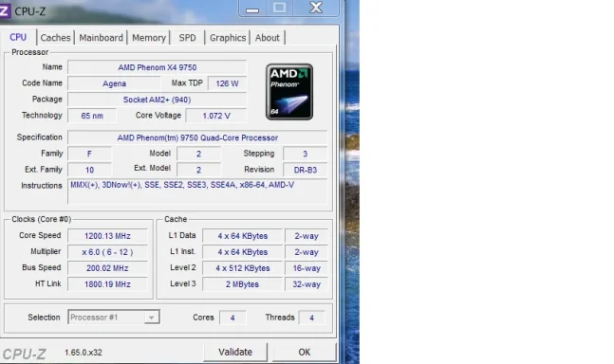Click the Max TDP value 126 W
The width and height of the screenshot is (614, 364).
(x=227, y=83)
